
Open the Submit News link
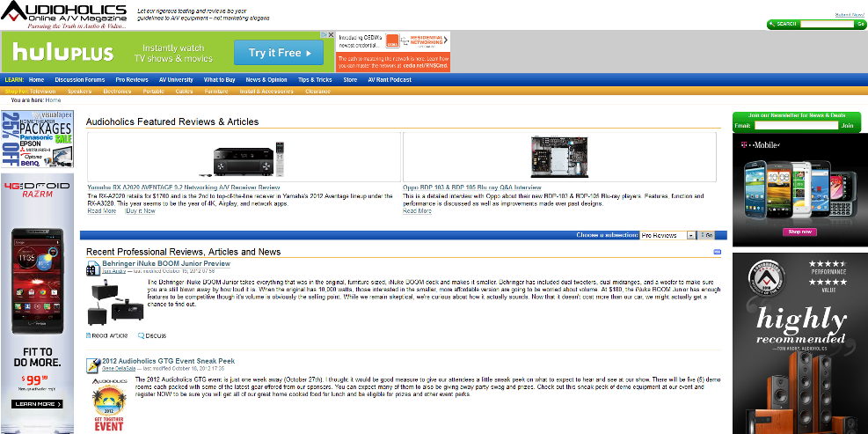tap(849, 14)
